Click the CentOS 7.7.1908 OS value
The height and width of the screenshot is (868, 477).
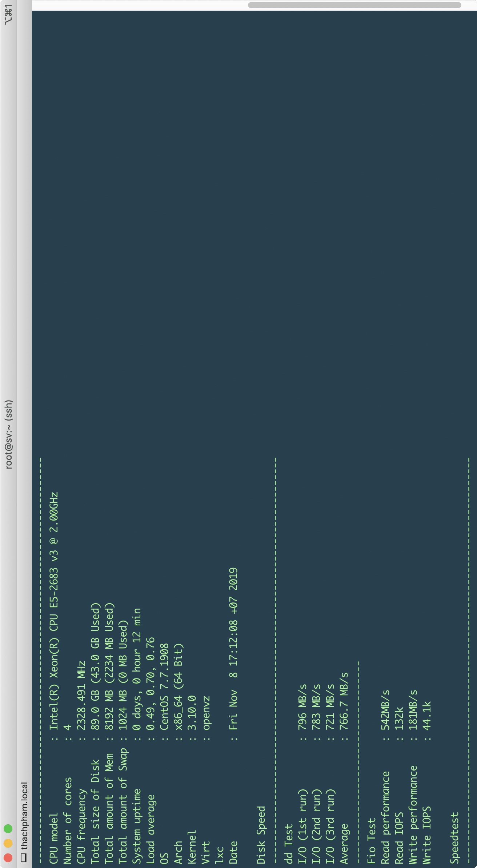pos(164,687)
